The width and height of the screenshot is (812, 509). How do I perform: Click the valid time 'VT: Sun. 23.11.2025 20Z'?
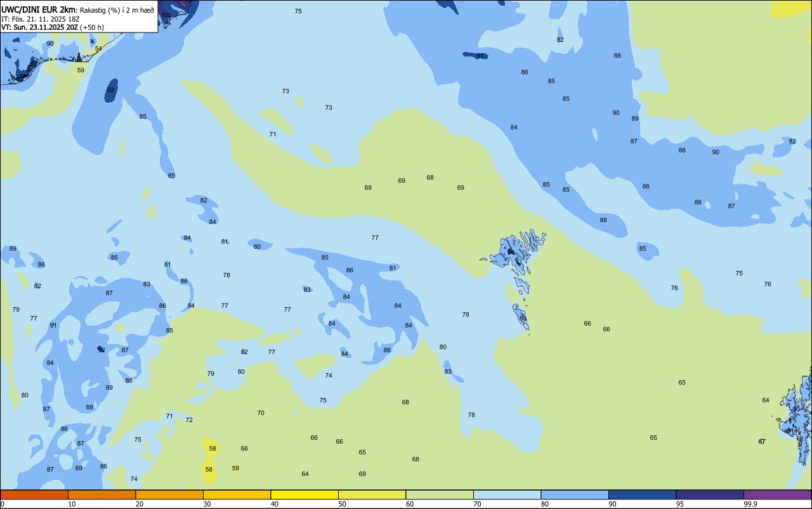[39, 27]
